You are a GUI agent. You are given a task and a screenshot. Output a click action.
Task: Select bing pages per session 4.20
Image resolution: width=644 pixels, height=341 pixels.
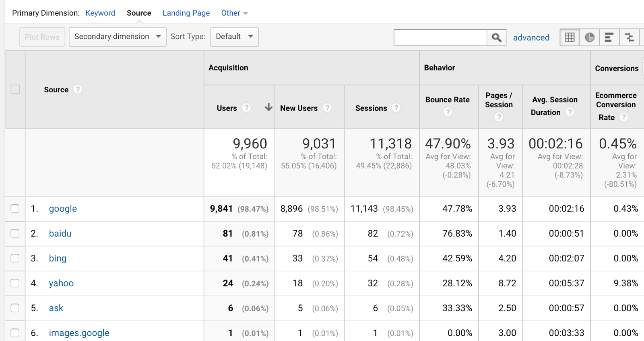click(x=507, y=258)
